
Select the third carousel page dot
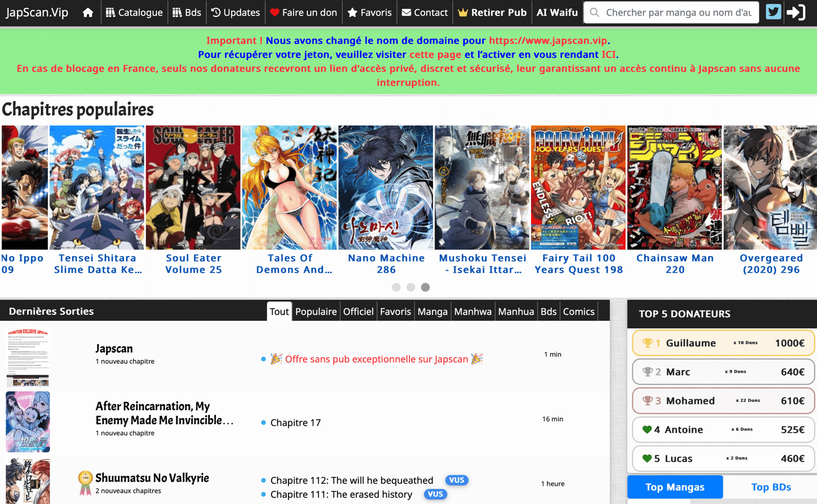point(425,287)
